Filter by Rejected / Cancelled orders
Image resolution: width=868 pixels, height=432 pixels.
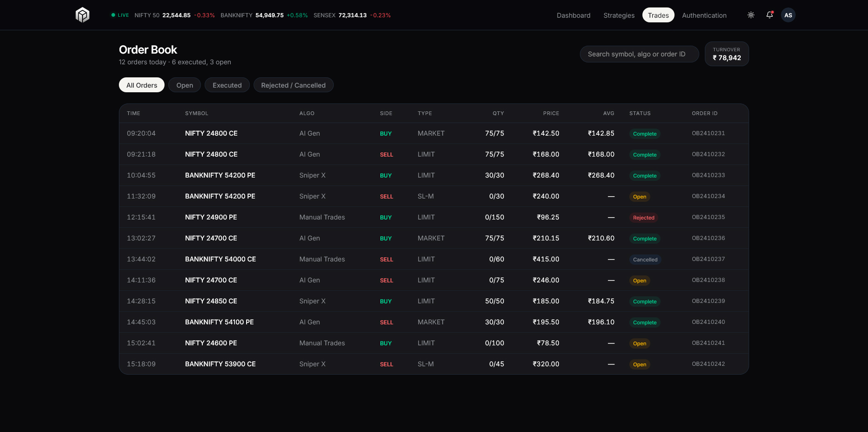(x=293, y=85)
